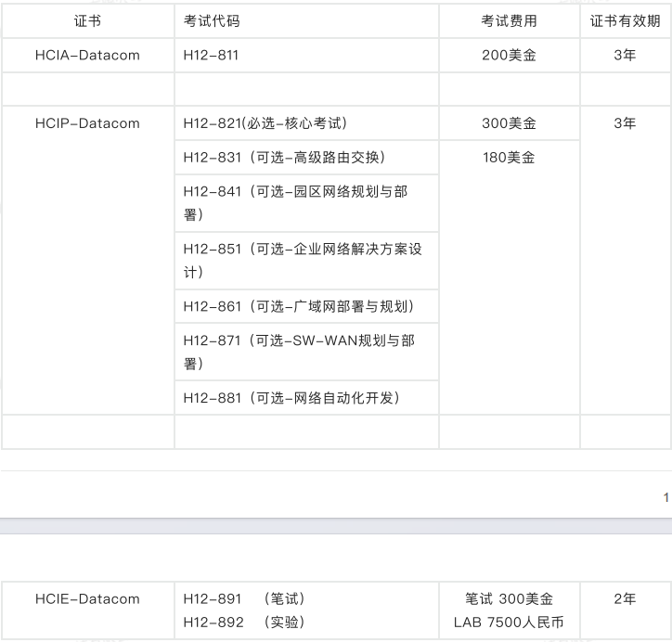Click the 考试费用 column header
Screen dimensions: 672x642
(509, 21)
